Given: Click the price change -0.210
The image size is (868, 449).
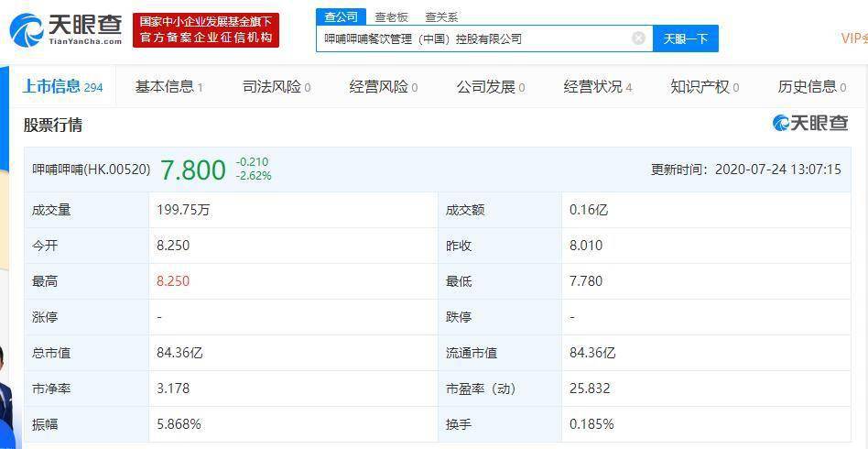Looking at the screenshot, I should pos(252,162).
